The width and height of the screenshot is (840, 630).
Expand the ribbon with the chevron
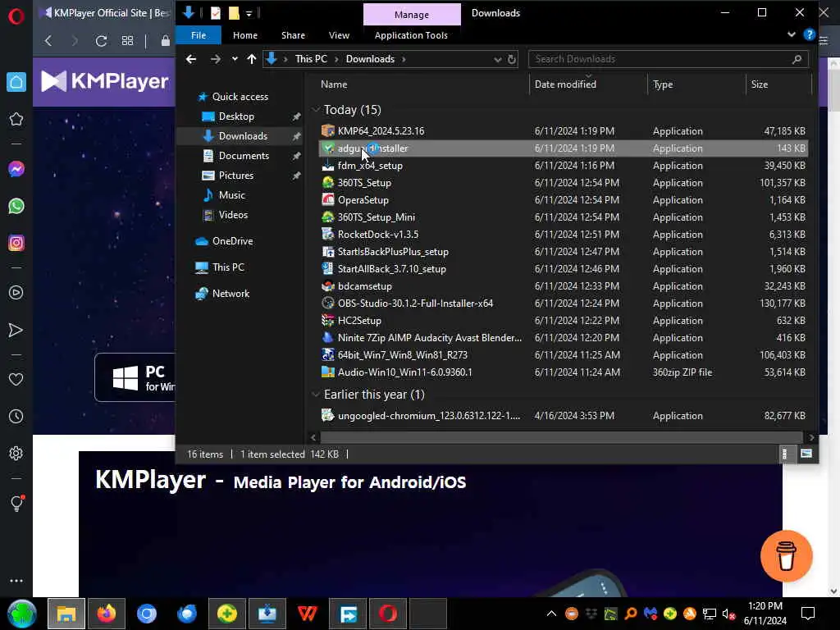(792, 34)
